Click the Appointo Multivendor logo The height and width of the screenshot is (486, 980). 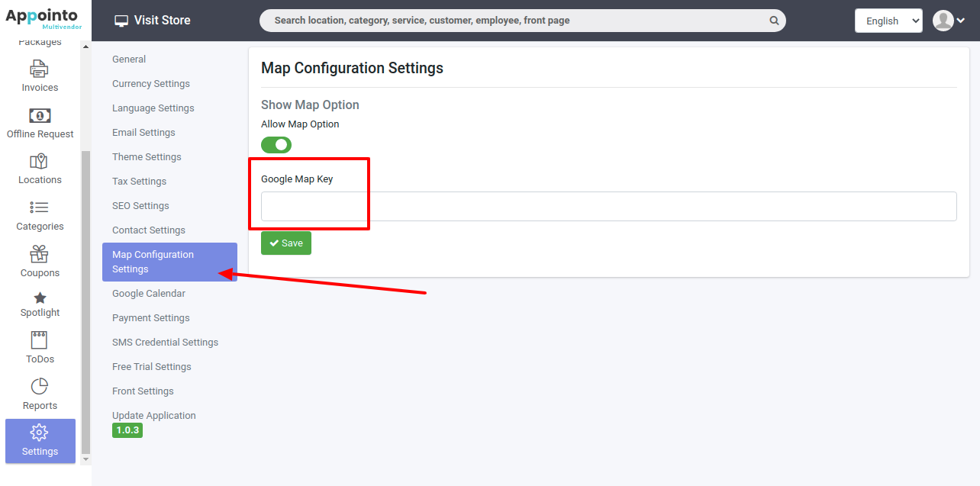44,18
